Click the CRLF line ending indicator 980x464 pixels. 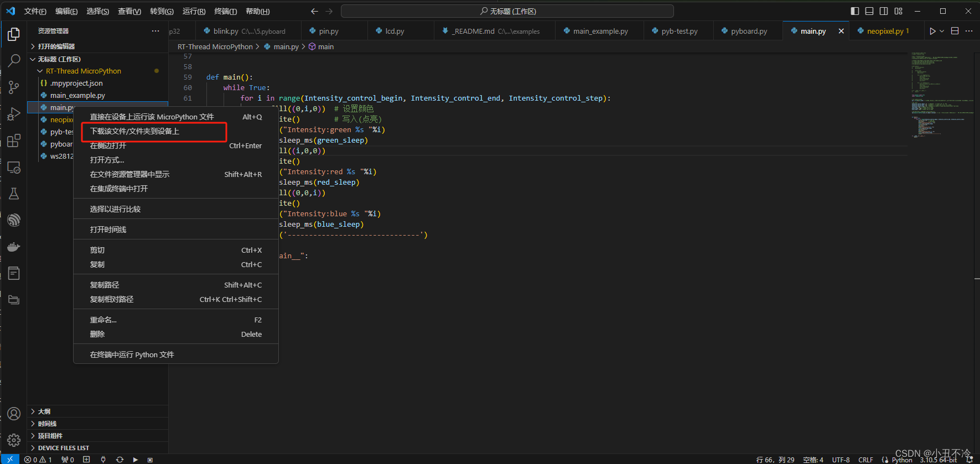tap(865, 460)
